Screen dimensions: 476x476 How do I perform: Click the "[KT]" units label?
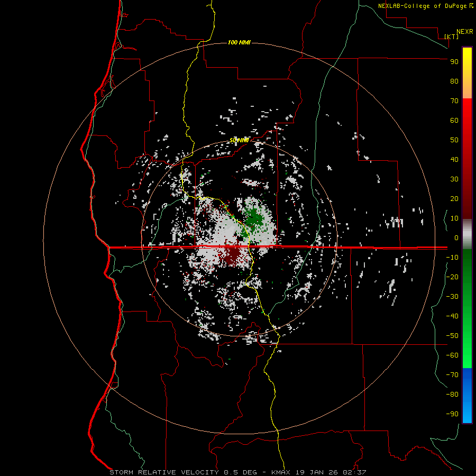tap(452, 36)
